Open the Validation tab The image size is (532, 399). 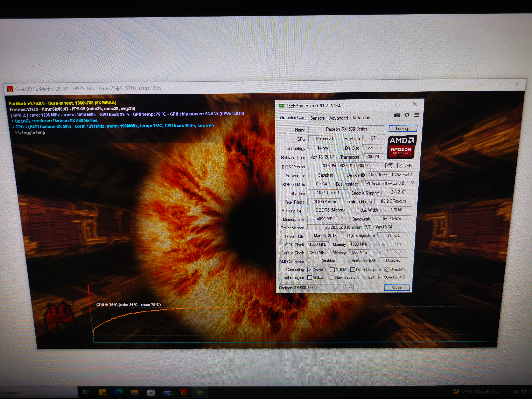click(x=361, y=118)
